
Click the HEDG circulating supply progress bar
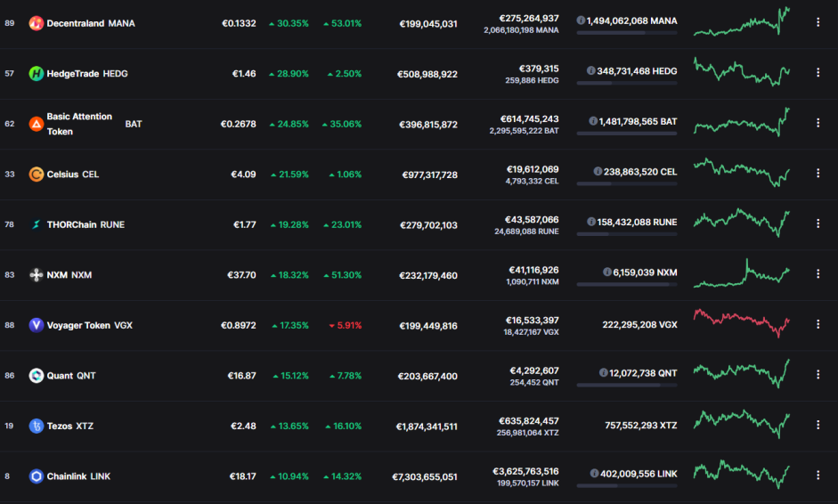point(627,83)
